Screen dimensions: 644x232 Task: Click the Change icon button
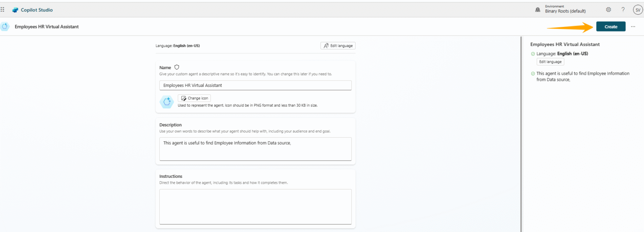click(195, 98)
